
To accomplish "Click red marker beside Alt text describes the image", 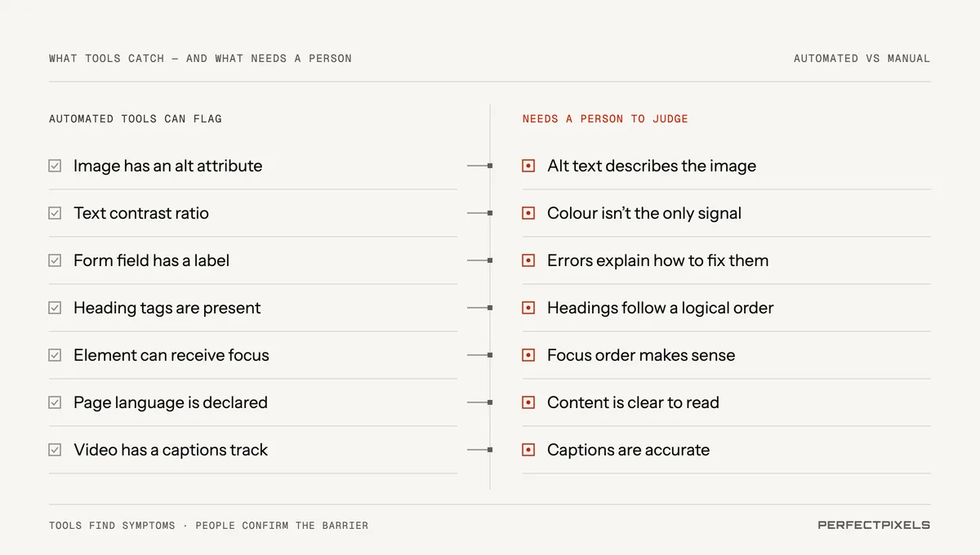I will click(x=528, y=166).
